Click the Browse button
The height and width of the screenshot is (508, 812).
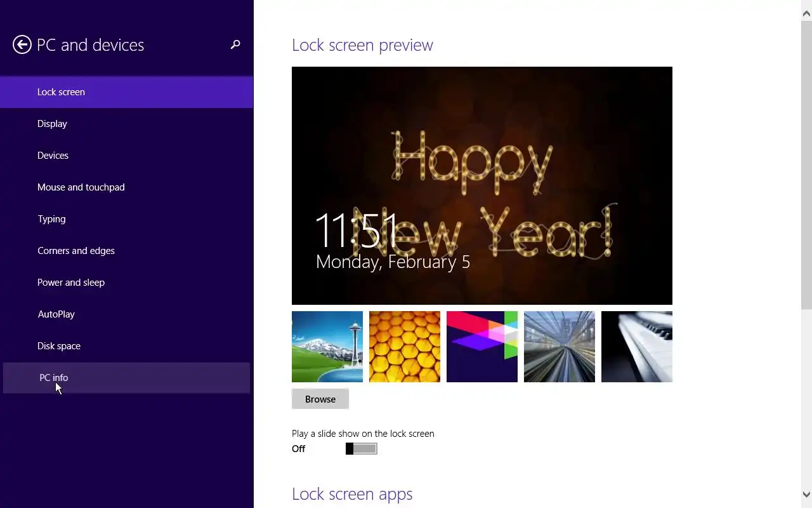[x=320, y=399]
